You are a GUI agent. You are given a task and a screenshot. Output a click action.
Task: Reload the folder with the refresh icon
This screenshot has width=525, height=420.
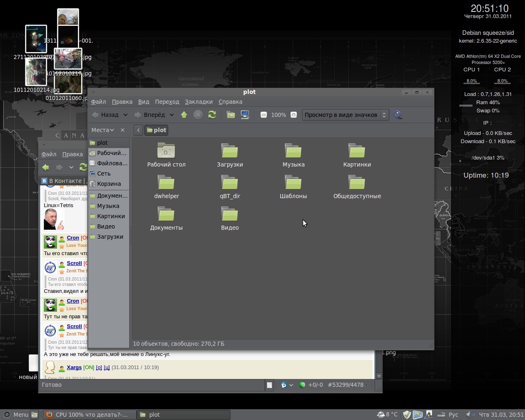pyautogui.click(x=212, y=115)
